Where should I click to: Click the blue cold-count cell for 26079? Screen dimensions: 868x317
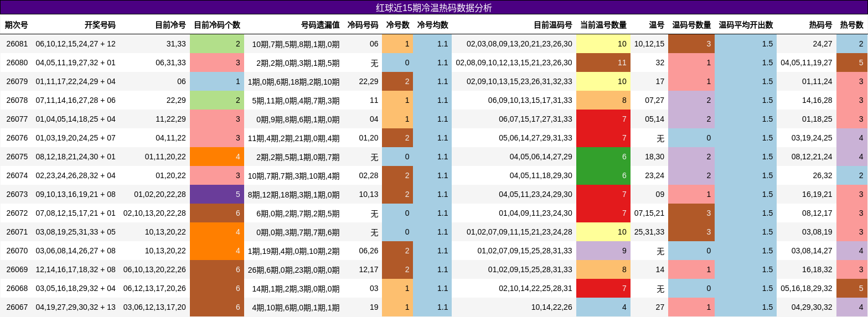click(x=217, y=81)
